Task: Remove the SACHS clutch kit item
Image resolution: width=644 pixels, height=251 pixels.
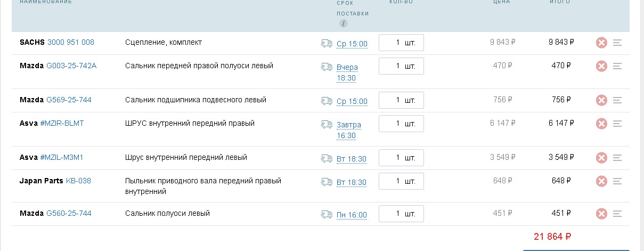Action: pos(601,43)
